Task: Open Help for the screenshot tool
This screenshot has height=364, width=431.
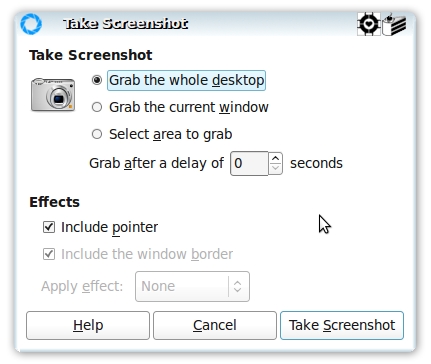Action: point(88,325)
